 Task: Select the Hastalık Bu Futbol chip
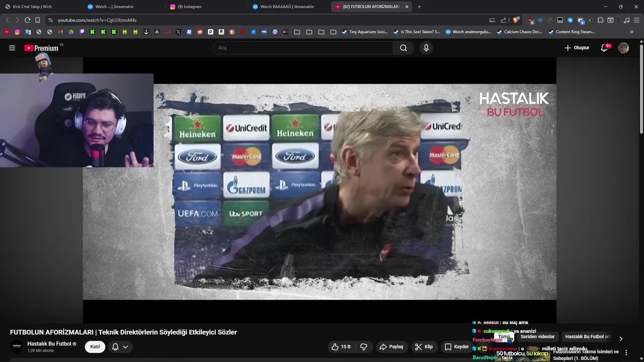pos(587,337)
